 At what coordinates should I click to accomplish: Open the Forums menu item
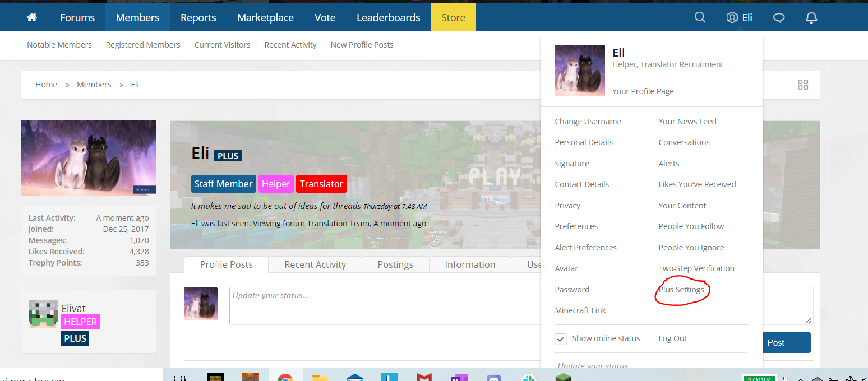click(77, 17)
